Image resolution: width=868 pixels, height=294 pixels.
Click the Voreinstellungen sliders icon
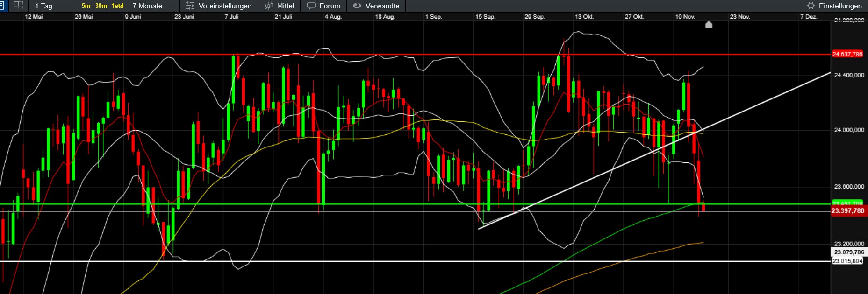(190, 6)
